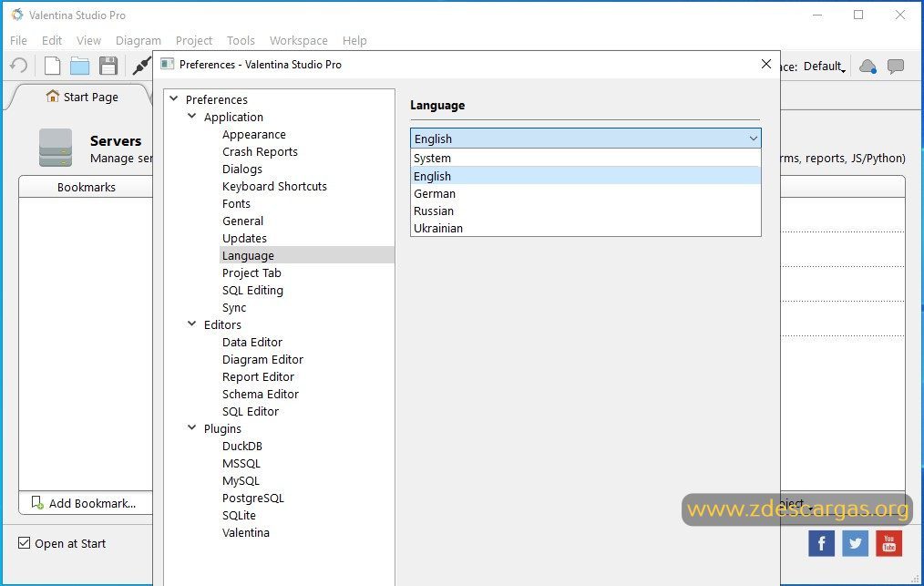Select Data Editor in preferences tree
The width and height of the screenshot is (924, 586).
pyautogui.click(x=252, y=342)
